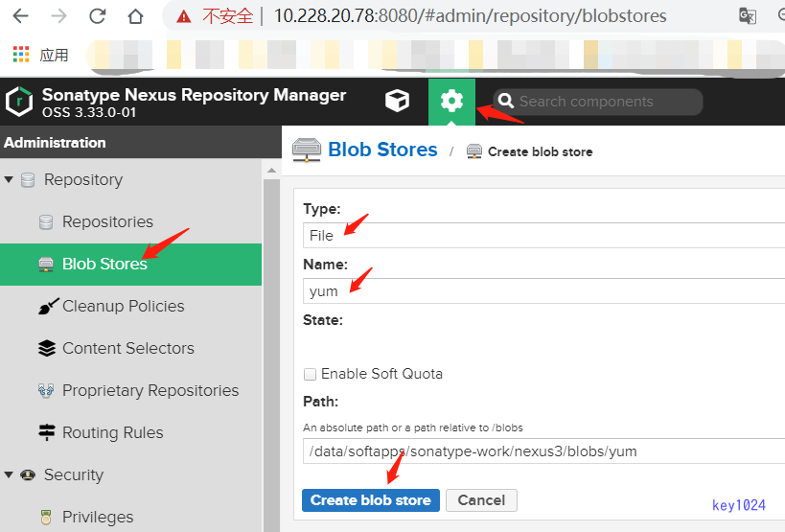
Task: Enable the Soft Quota checkbox
Action: [310, 374]
